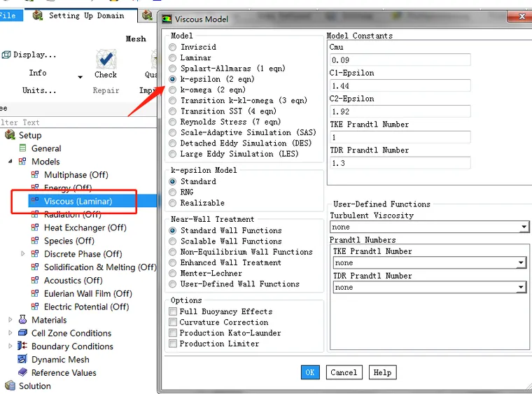Click the Multiphase (Off) model icon
Image resolution: width=532 pixels, height=394 pixels.
pos(35,175)
